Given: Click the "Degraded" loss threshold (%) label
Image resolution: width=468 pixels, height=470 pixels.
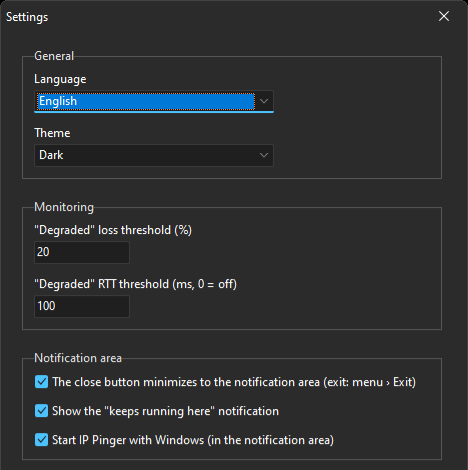Looking at the screenshot, I should (113, 230).
